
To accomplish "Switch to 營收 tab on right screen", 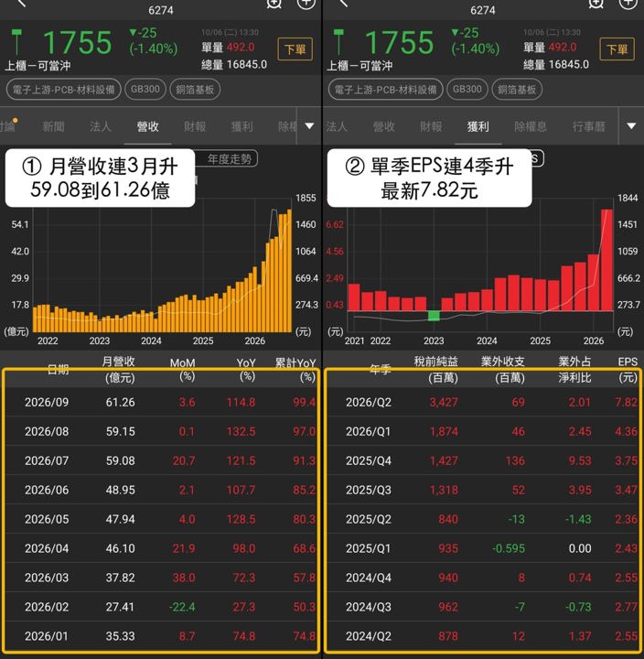I will coord(384,126).
